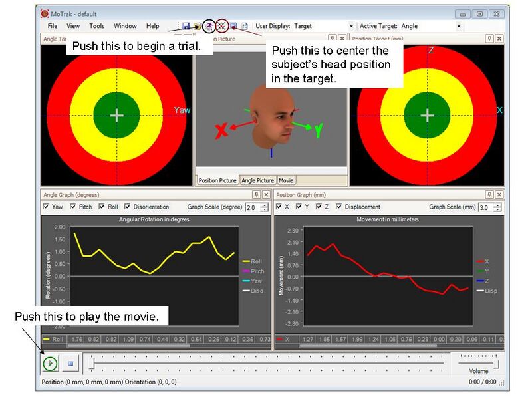
Task: Pin the Position Graph panel
Action: (x=489, y=194)
